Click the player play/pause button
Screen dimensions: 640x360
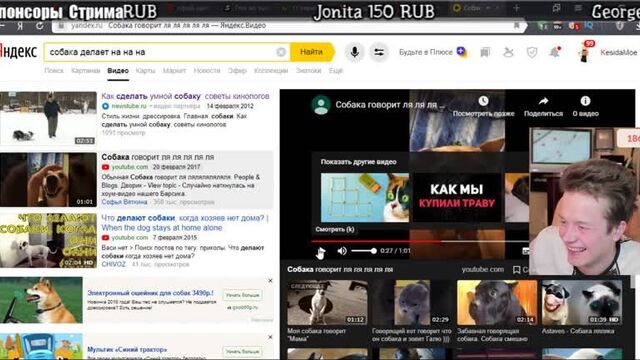[x=320, y=251]
